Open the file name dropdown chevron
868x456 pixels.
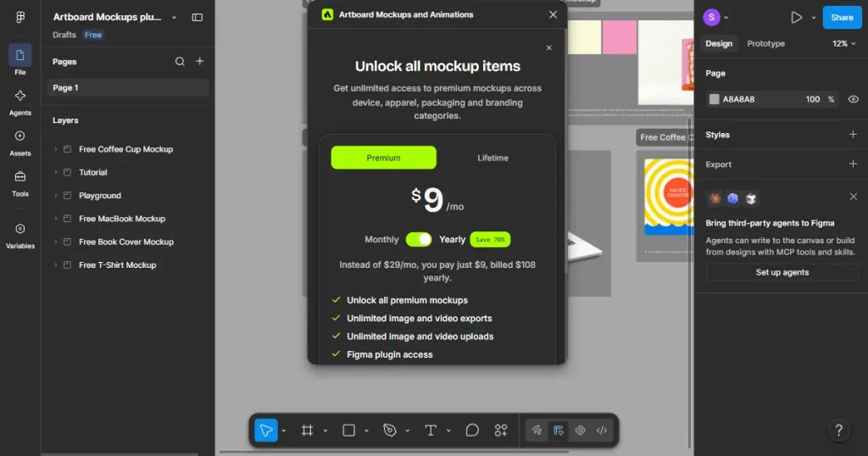pyautogui.click(x=174, y=17)
